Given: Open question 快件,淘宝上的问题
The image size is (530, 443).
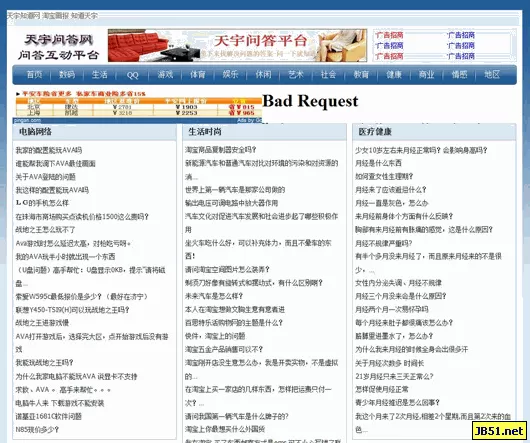Looking at the screenshot, I should (215, 336).
